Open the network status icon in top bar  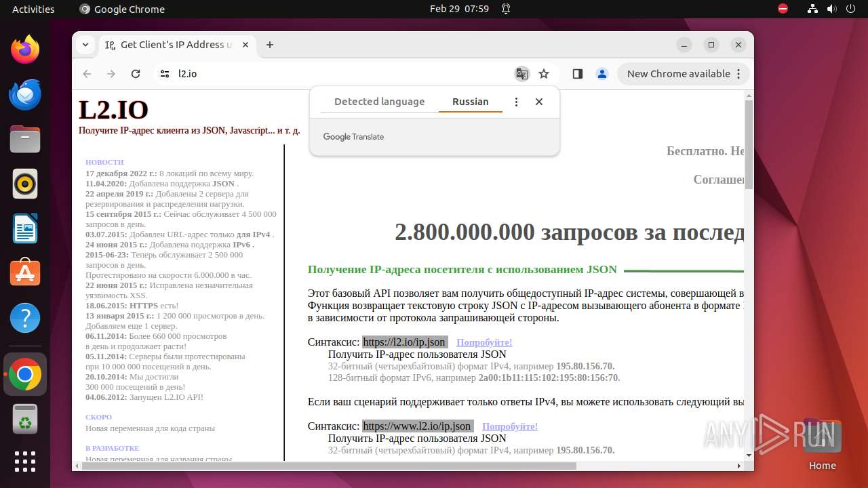tap(813, 9)
